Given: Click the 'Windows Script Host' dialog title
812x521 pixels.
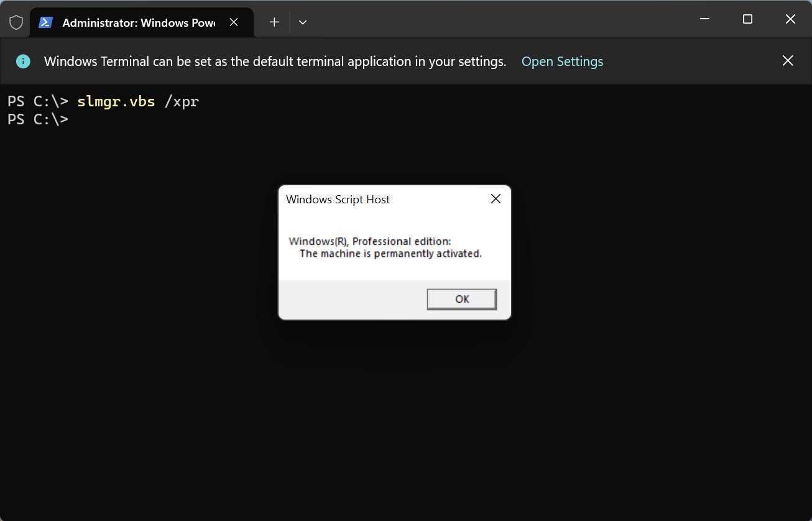Looking at the screenshot, I should (x=338, y=200).
